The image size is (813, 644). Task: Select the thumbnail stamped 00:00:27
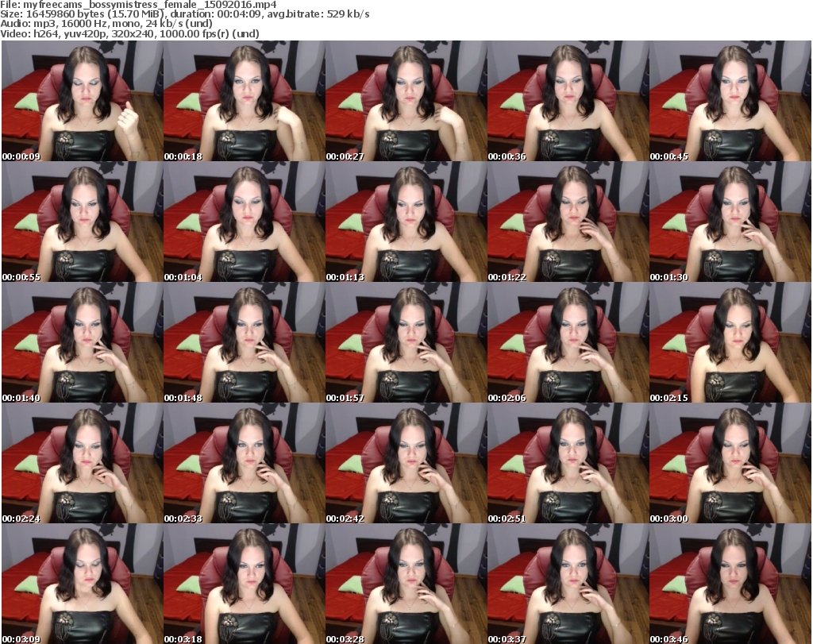tap(406, 101)
